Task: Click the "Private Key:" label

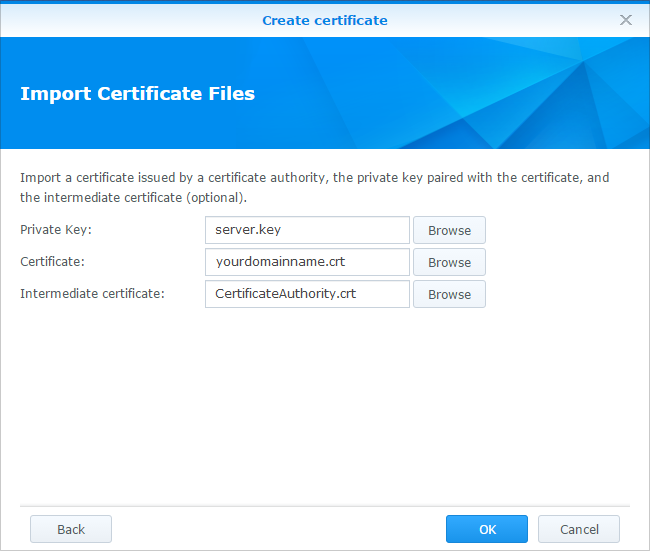Action: coord(56,230)
